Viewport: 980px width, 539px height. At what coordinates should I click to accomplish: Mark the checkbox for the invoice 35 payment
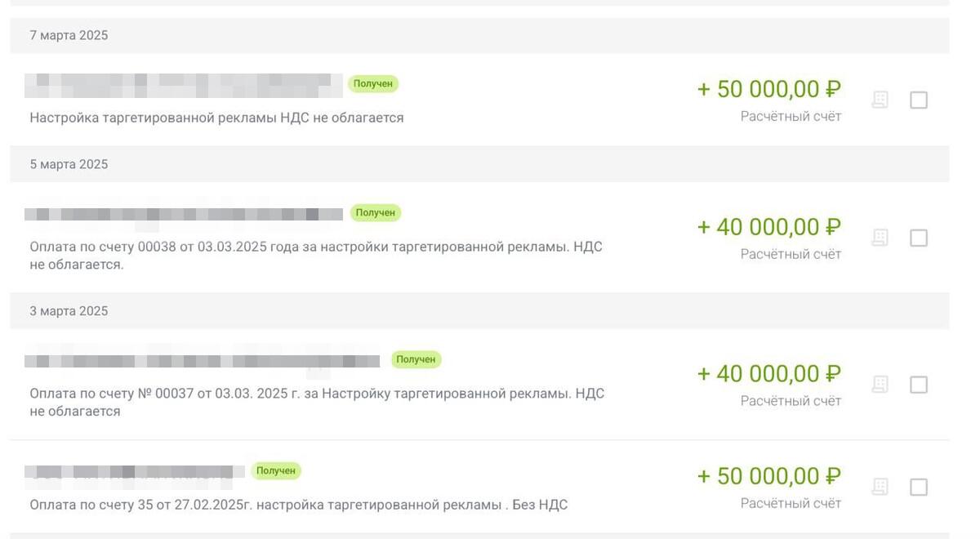pos(919,487)
